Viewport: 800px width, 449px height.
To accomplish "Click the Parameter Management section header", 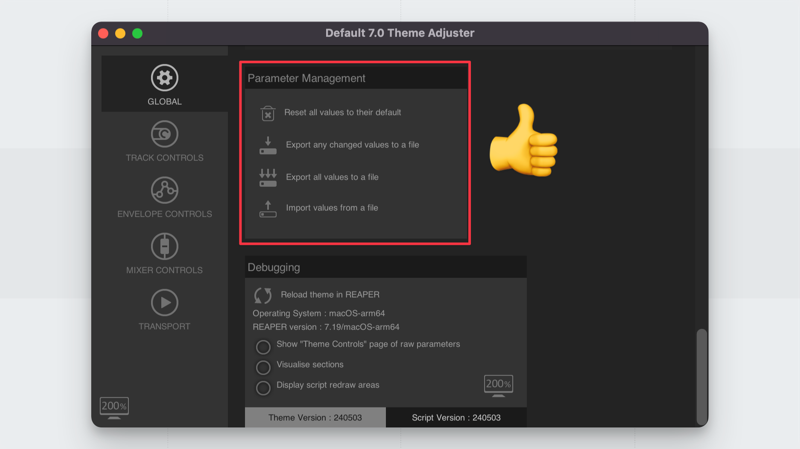I will coord(356,78).
